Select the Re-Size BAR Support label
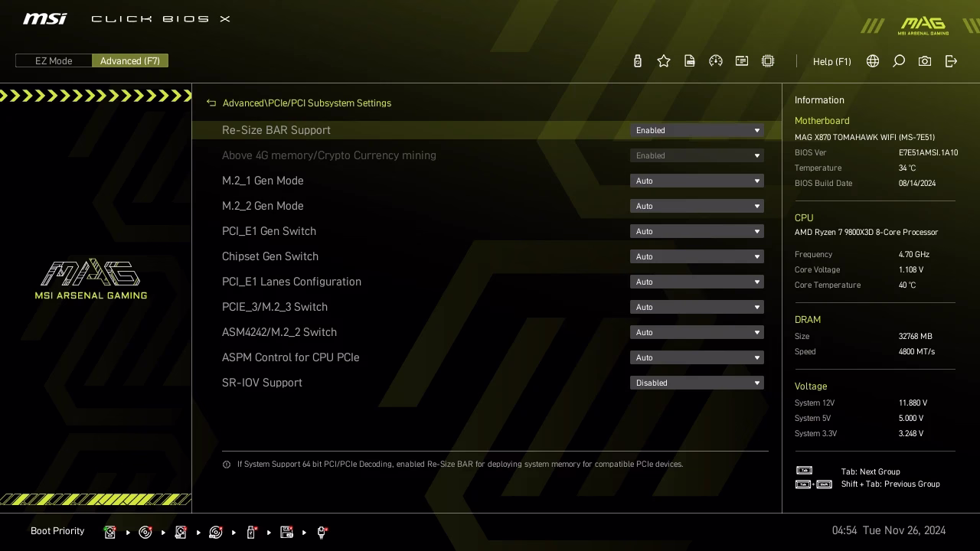The height and width of the screenshot is (551, 980). (x=276, y=130)
